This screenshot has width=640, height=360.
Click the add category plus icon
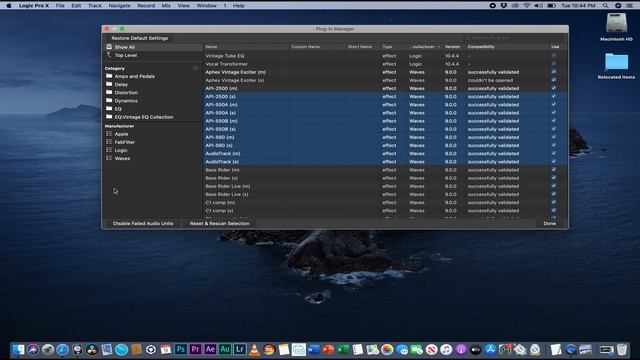click(x=196, y=68)
